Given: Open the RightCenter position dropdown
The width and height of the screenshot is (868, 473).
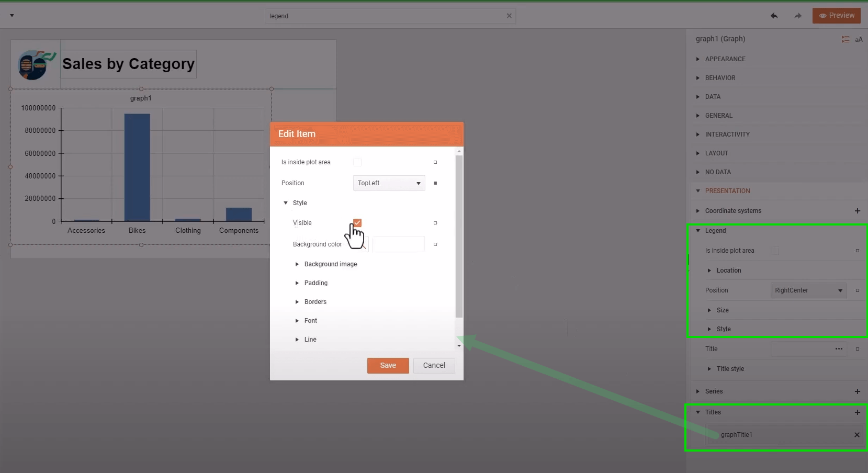Looking at the screenshot, I should click(808, 290).
